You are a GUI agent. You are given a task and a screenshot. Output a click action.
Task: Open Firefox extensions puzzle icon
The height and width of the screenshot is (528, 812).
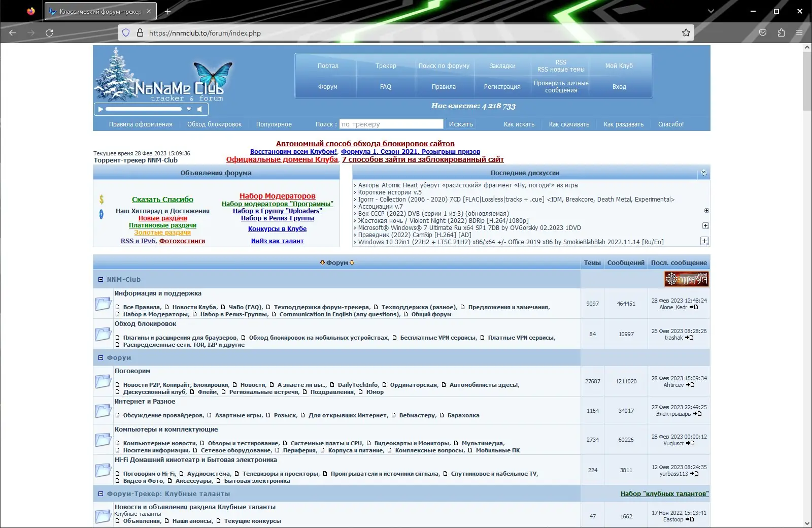tap(781, 33)
